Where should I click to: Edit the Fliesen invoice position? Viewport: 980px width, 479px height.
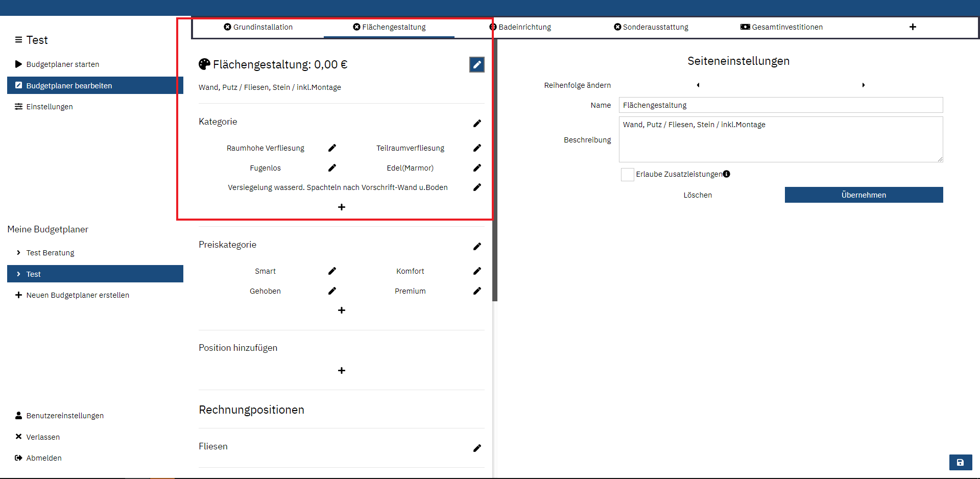click(477, 448)
